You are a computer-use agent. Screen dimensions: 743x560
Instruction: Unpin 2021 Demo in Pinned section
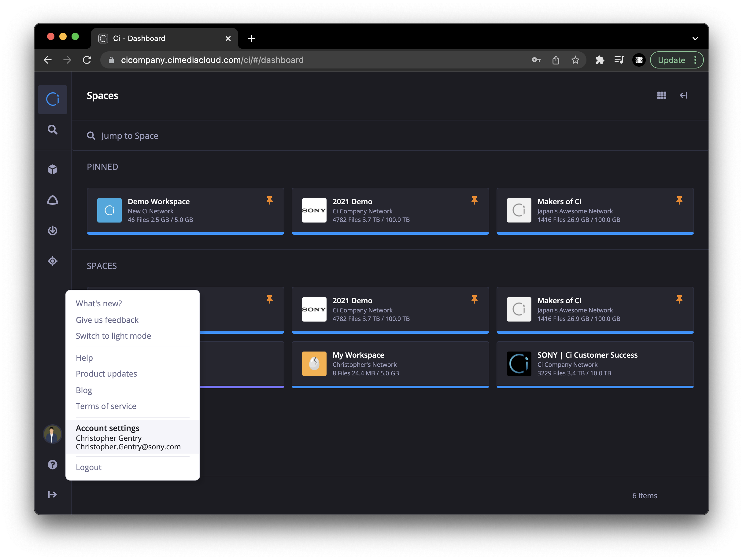pyautogui.click(x=474, y=201)
